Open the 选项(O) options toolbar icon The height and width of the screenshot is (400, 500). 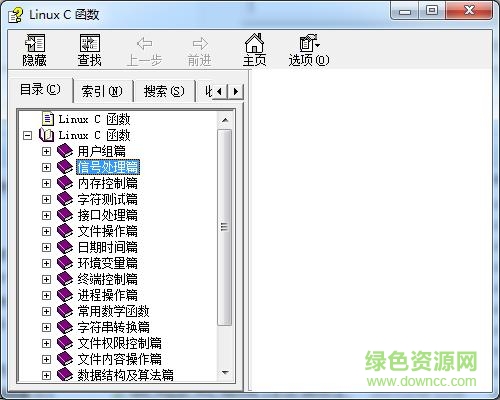(309, 43)
